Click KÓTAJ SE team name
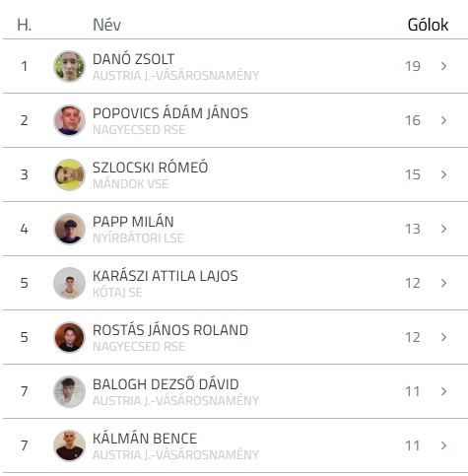Viewport: 468px width, 476px height. [x=117, y=293]
